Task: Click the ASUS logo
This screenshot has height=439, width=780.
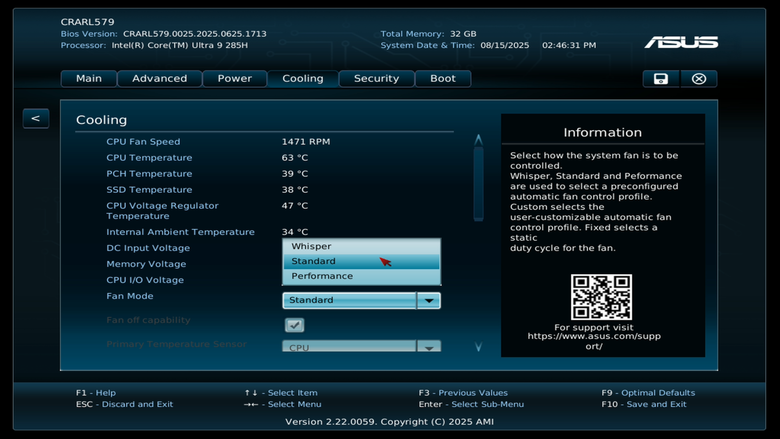Action: pyautogui.click(x=681, y=43)
